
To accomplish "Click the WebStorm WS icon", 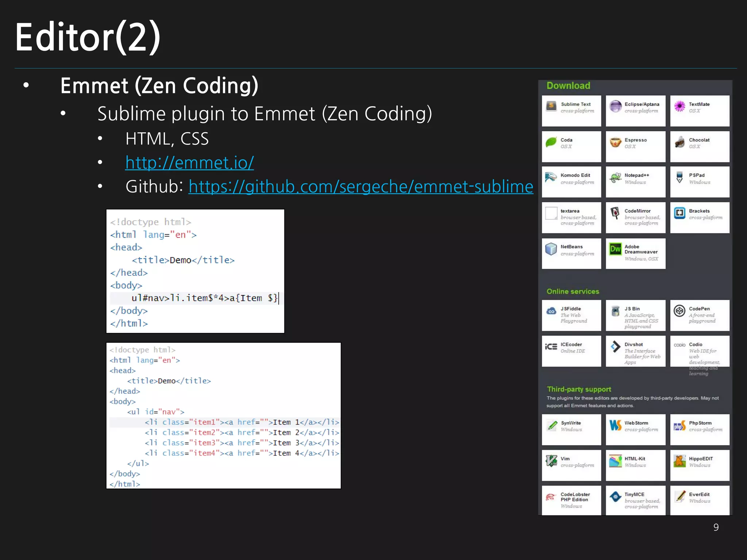I will (x=615, y=425).
